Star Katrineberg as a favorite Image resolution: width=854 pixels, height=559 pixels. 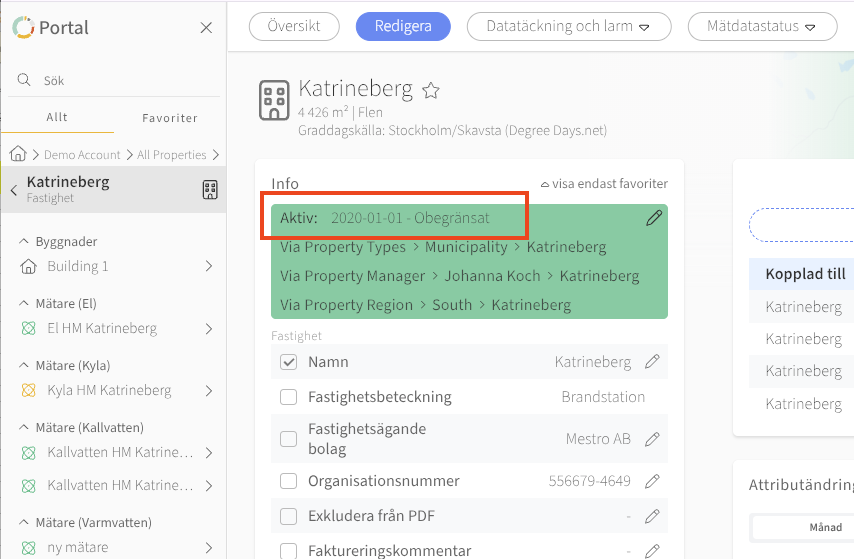click(x=431, y=91)
